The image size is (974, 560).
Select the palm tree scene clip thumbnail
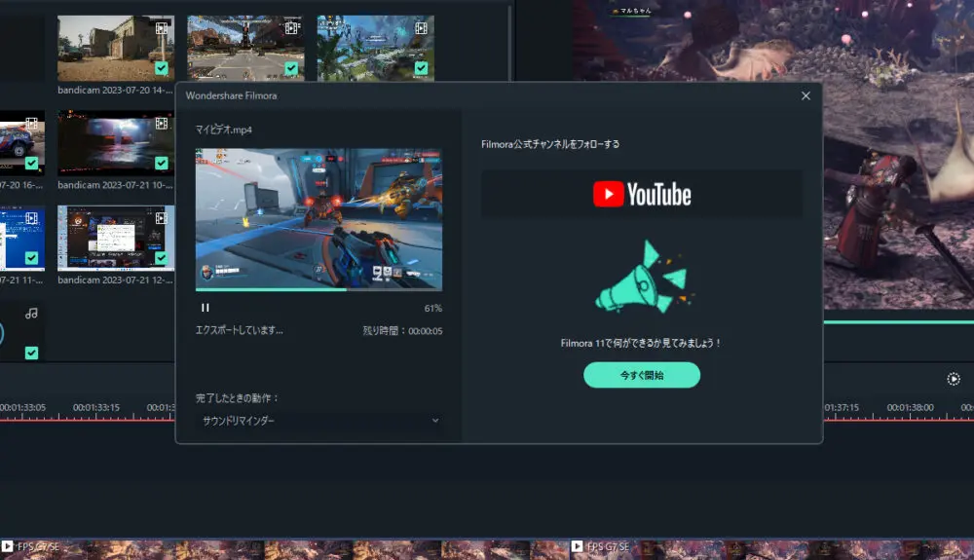tap(376, 48)
